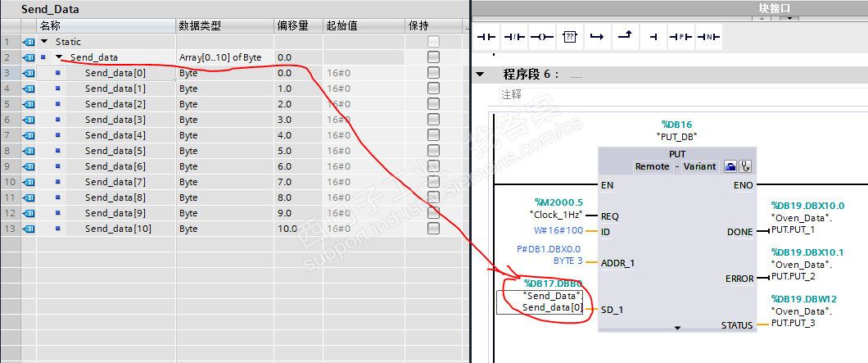The height and width of the screenshot is (363, 868).
Task: Click the tag icon in Send_data[10] row
Action: [x=28, y=229]
